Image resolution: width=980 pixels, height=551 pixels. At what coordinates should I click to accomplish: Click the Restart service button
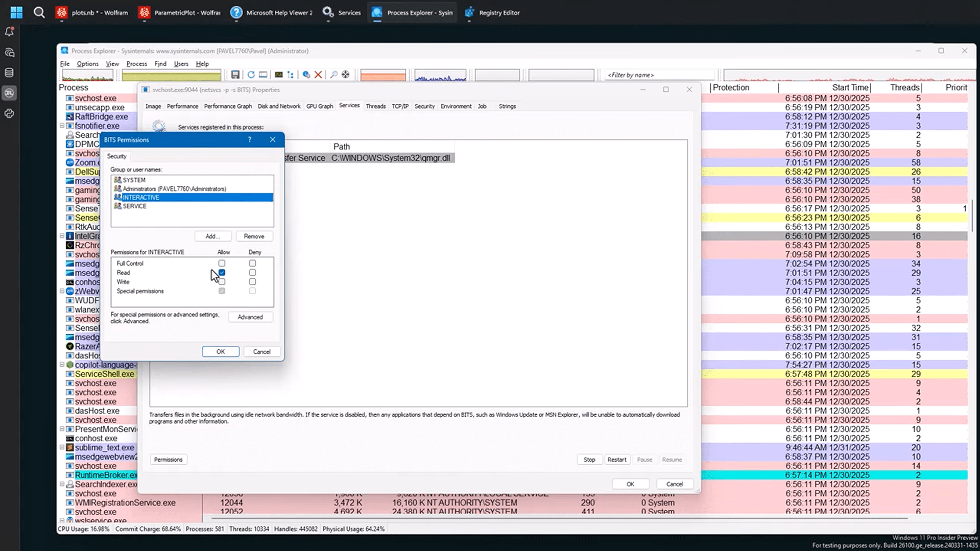pos(616,460)
